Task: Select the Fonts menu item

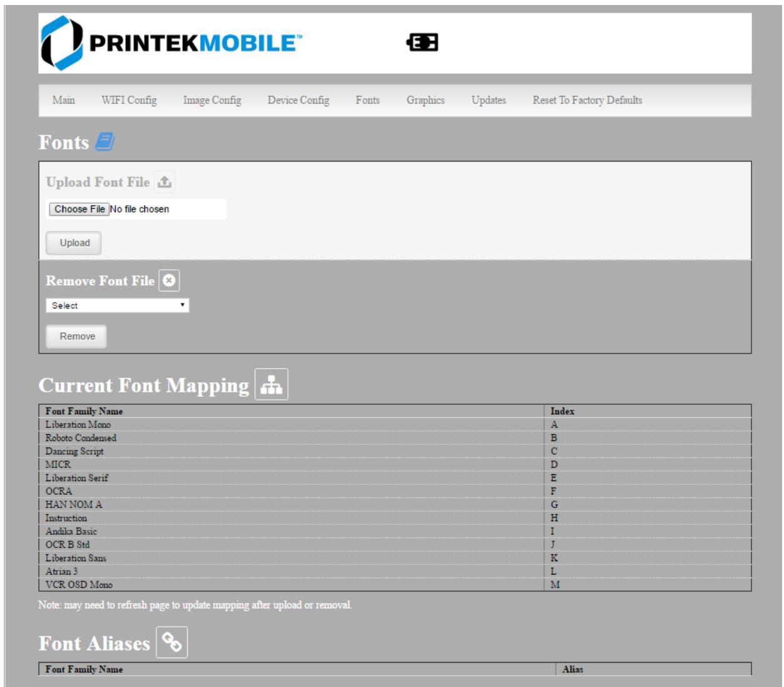Action: (368, 100)
